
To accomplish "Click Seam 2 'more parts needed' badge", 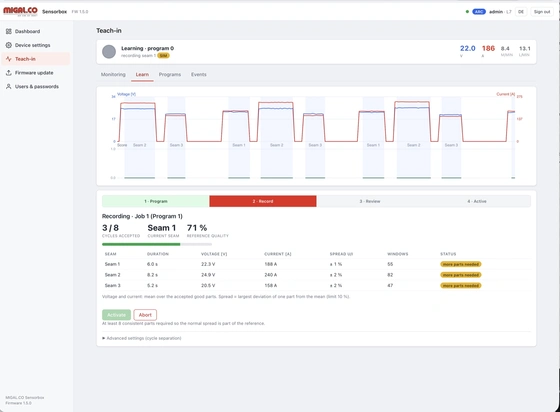I will pyautogui.click(x=461, y=275).
